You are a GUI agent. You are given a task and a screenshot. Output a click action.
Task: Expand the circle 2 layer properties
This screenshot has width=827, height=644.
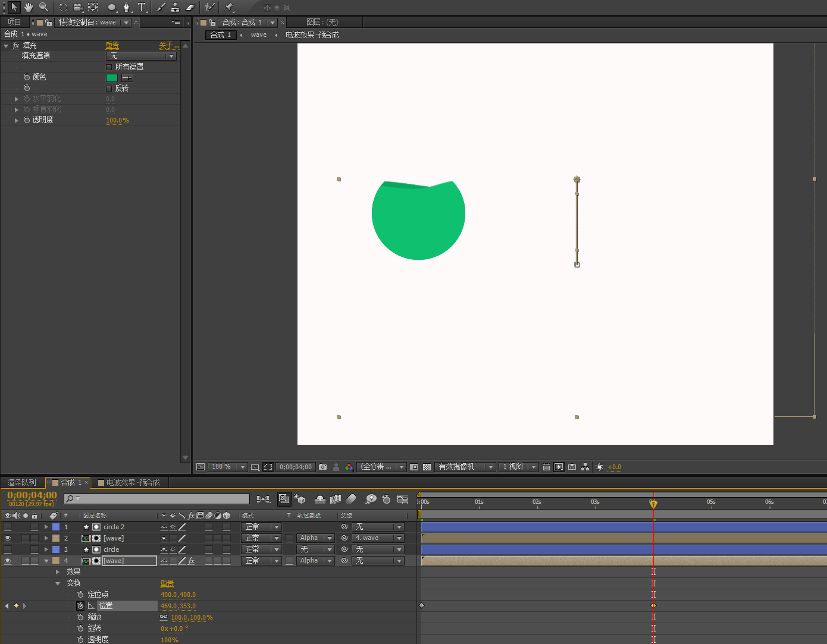tap(46, 527)
